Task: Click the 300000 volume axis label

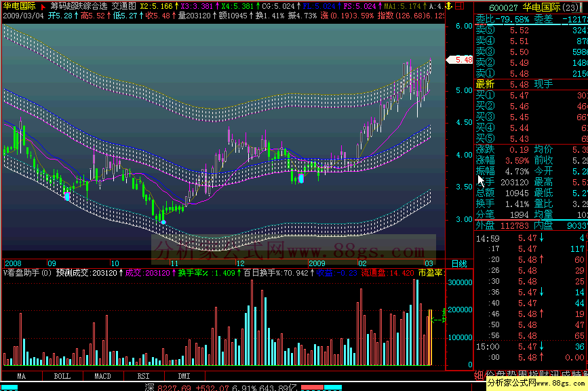Action: pos(460,282)
